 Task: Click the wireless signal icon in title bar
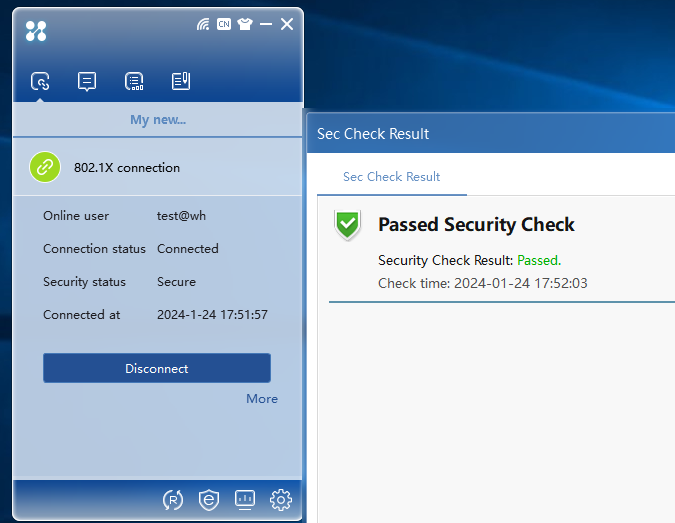coord(203,24)
